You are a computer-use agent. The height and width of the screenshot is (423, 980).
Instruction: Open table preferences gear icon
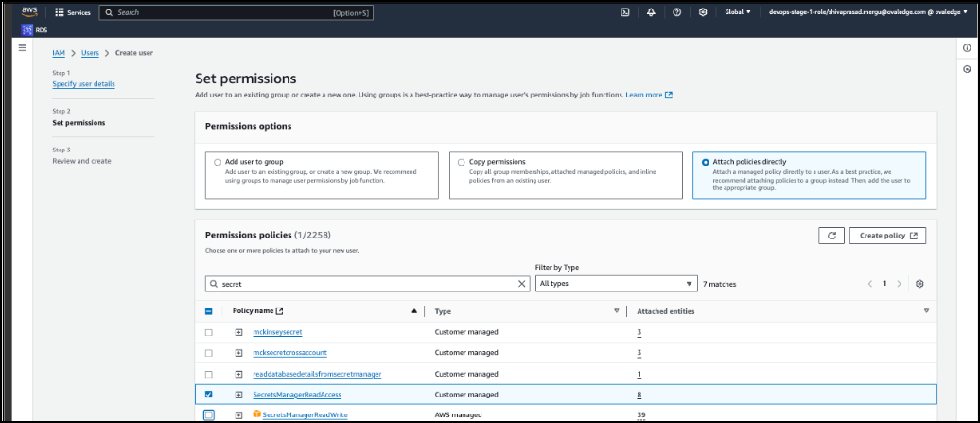tap(919, 284)
